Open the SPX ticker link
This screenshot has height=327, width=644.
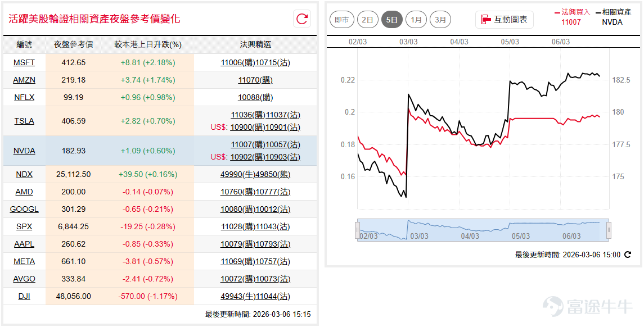tap(24, 226)
